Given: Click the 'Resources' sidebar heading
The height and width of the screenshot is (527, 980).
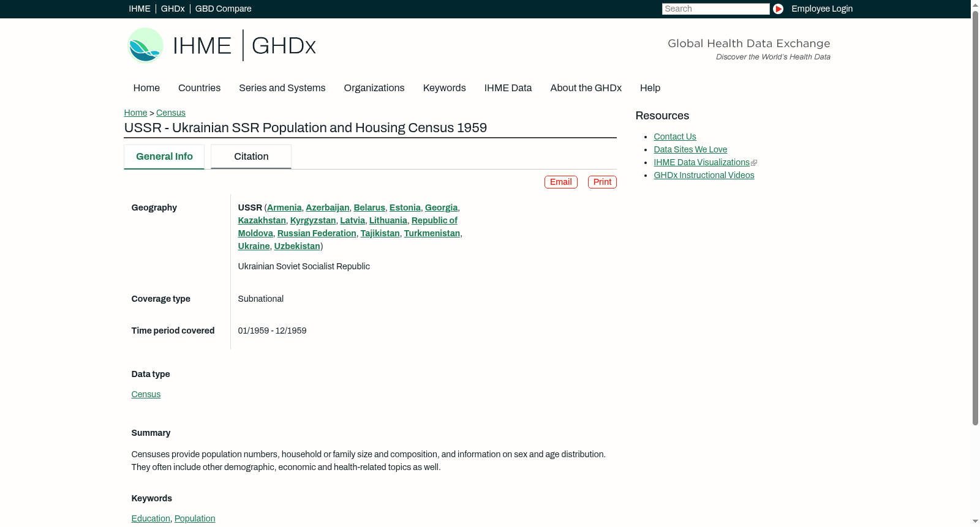Looking at the screenshot, I should [x=662, y=116].
